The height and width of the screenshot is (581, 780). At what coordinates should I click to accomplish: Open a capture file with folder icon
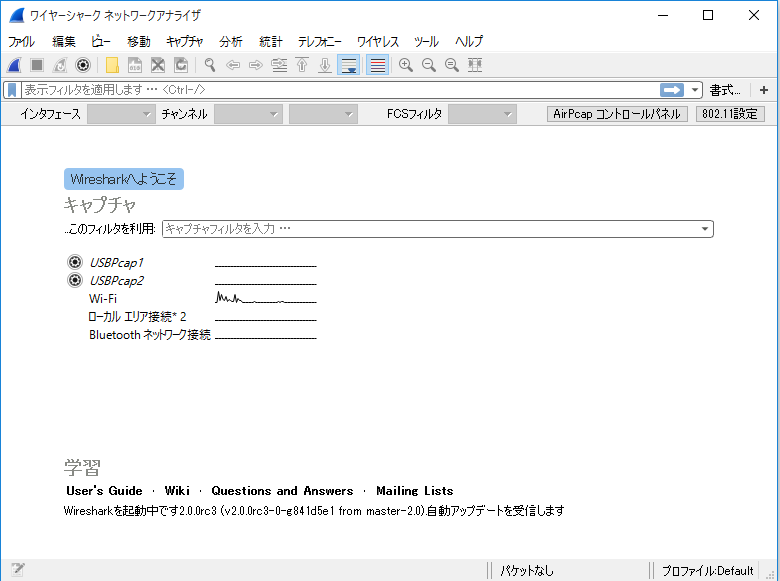pyautogui.click(x=112, y=65)
